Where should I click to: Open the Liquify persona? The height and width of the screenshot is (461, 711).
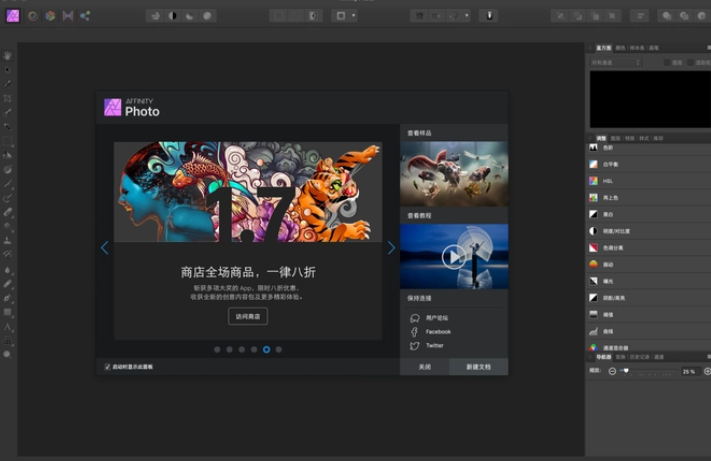point(33,16)
